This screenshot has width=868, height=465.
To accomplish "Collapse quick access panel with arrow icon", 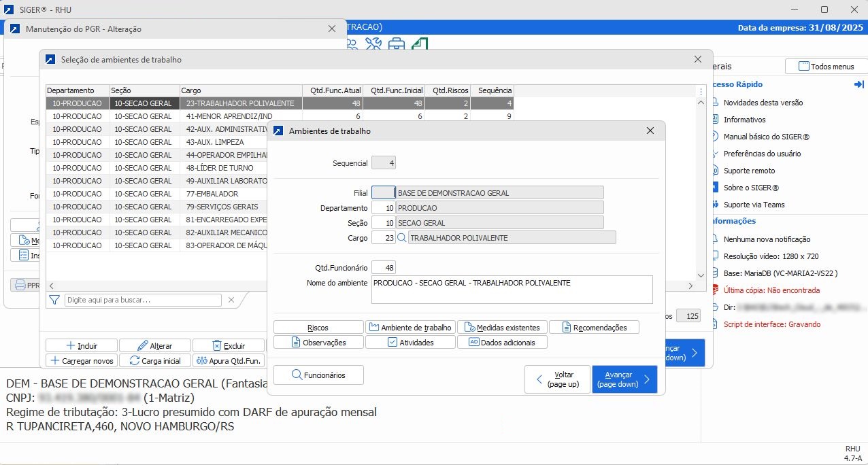I will [x=858, y=84].
